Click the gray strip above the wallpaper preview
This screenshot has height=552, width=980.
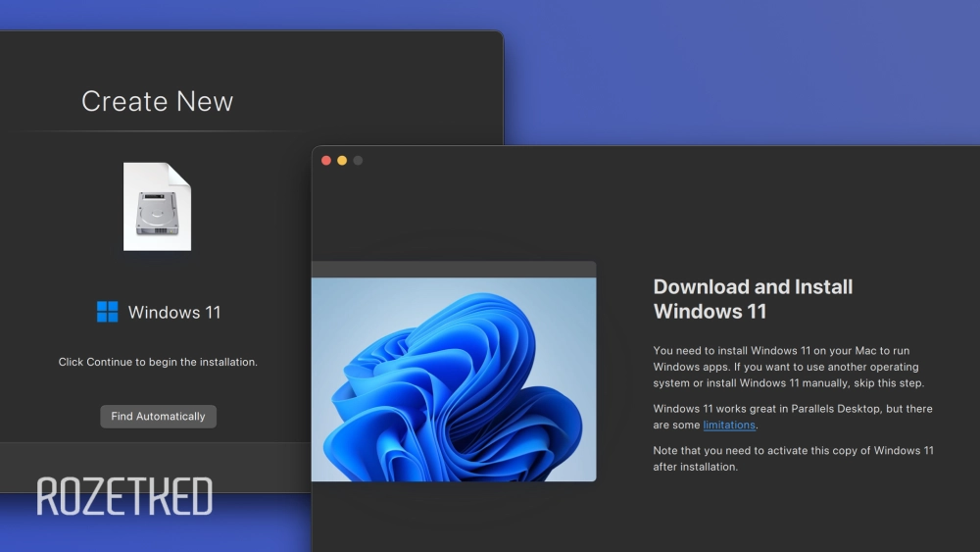click(x=453, y=269)
